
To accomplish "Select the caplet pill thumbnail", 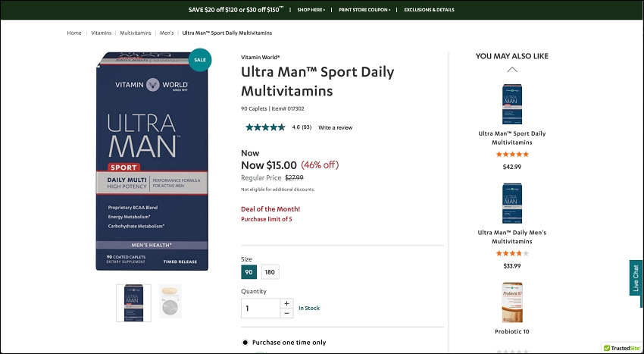I will click(170, 302).
